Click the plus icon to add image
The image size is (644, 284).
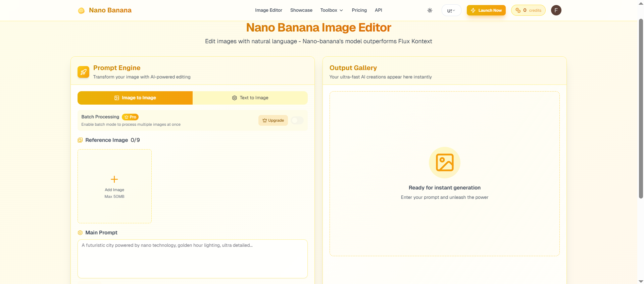[x=114, y=179]
